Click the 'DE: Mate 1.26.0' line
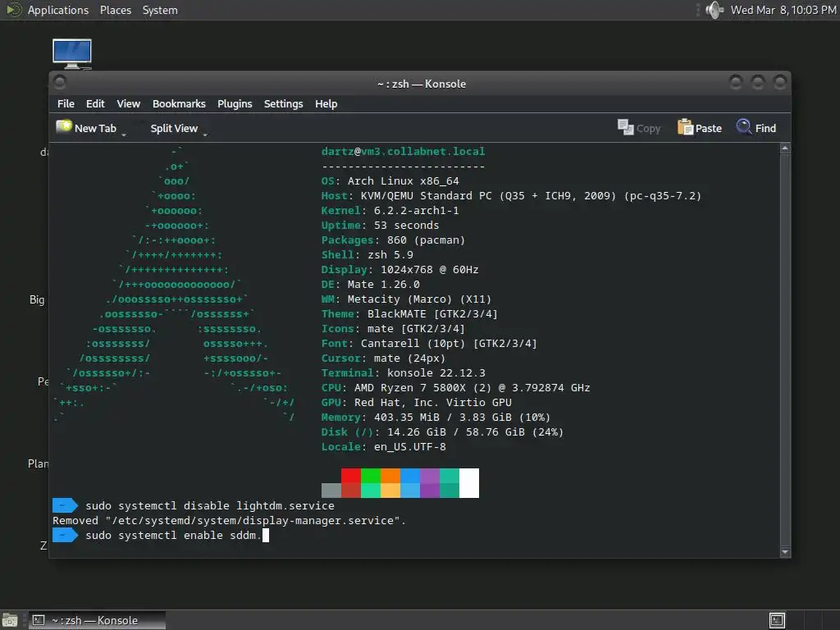Viewport: 840px width, 630px height. (x=370, y=285)
